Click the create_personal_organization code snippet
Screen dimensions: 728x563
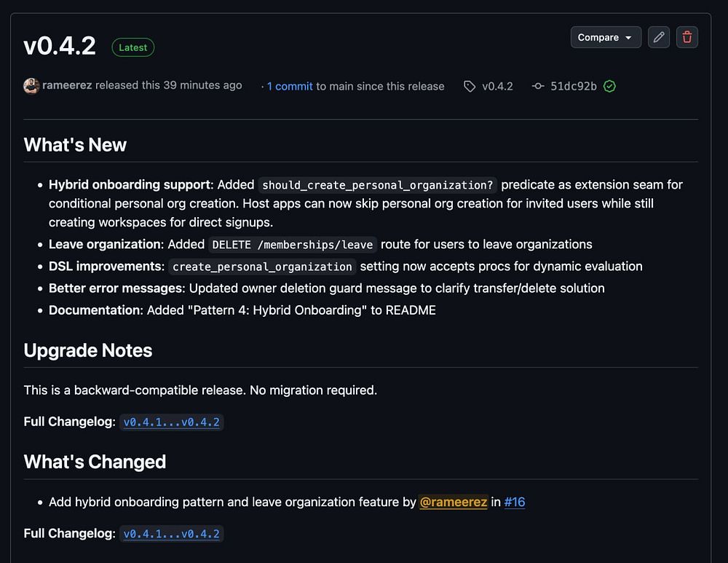(x=262, y=267)
